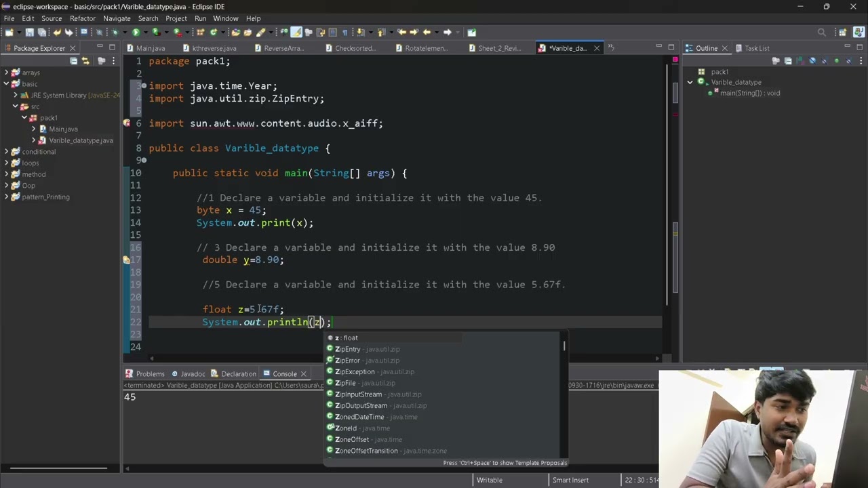Expand Main.java in Package Explorer
The image size is (868, 488).
coord(34,129)
